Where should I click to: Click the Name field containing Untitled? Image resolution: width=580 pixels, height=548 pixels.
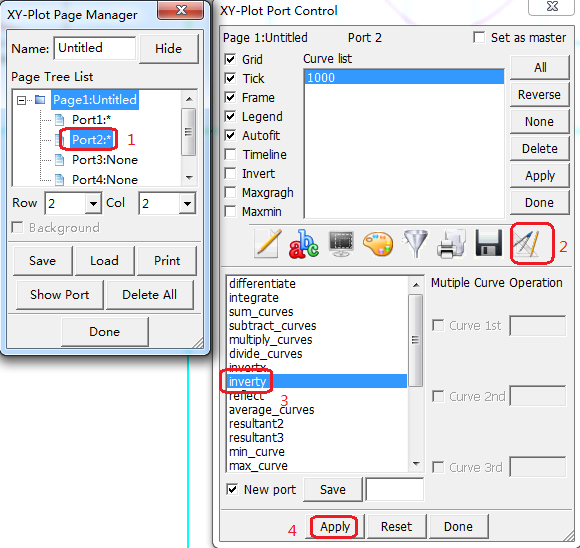[95, 48]
